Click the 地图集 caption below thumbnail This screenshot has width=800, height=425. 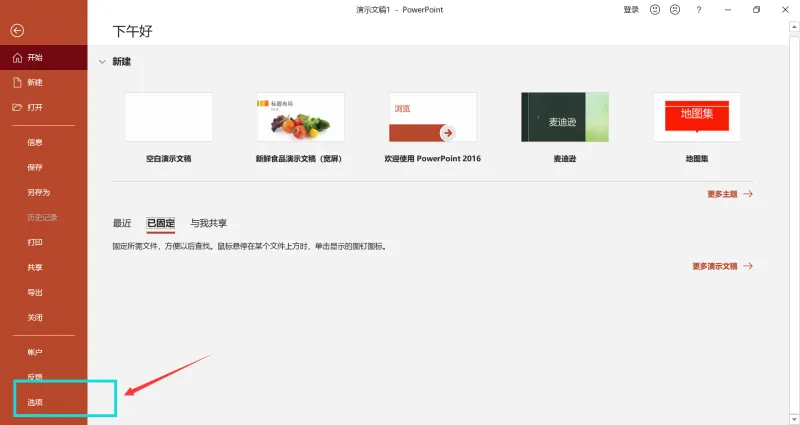coord(697,159)
